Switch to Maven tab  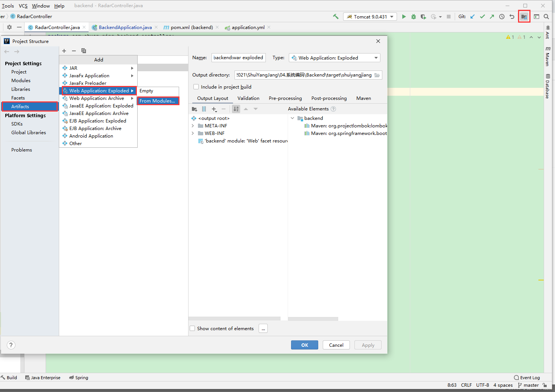click(x=363, y=98)
